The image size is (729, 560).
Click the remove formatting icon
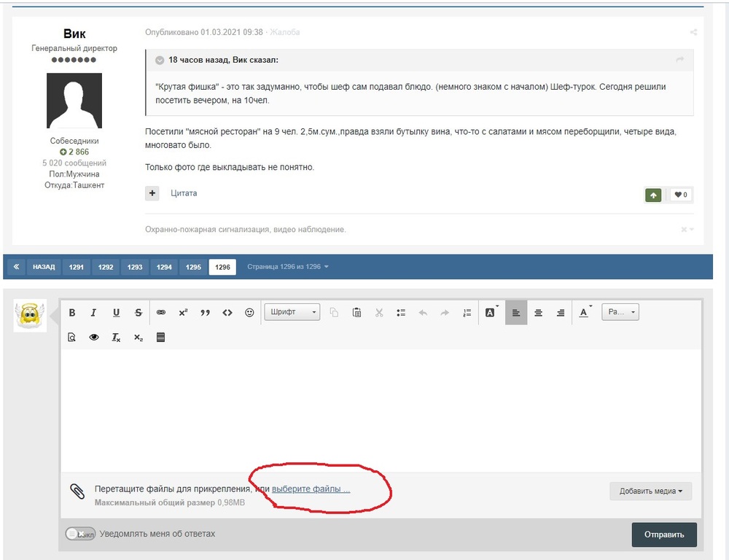click(116, 338)
